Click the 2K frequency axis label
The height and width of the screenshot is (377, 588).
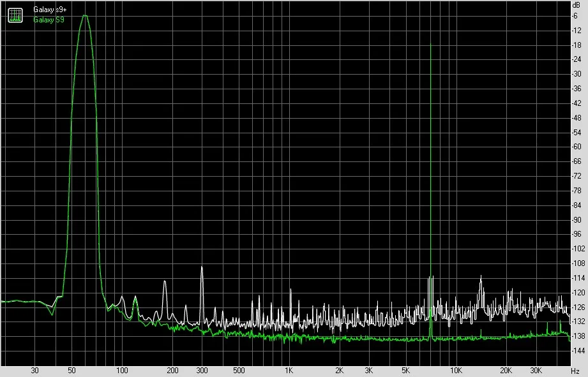coord(339,370)
